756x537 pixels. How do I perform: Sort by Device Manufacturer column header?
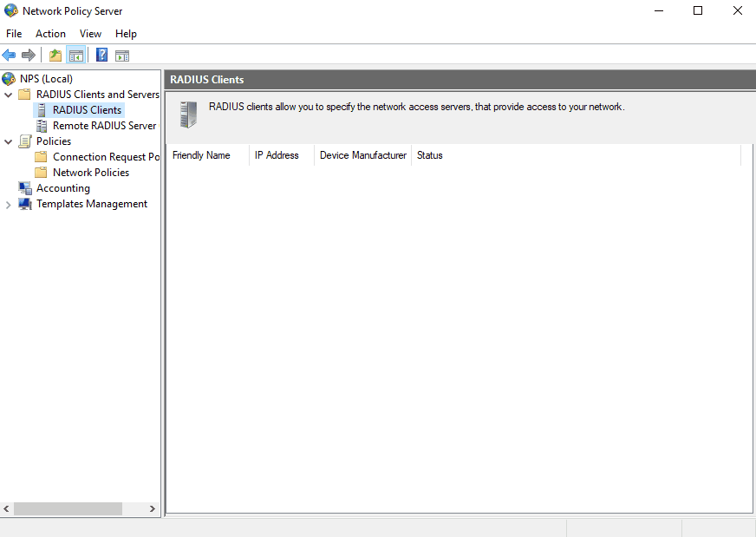(x=362, y=155)
